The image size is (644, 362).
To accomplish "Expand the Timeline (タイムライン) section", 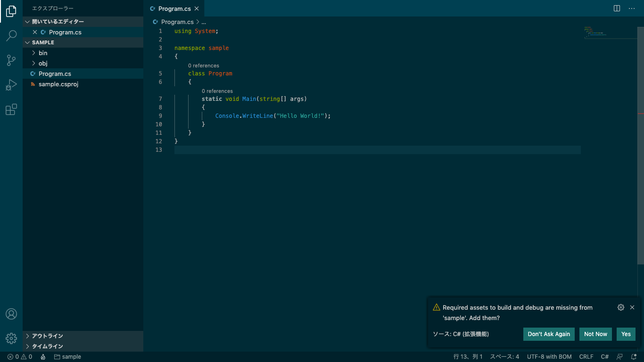I will click(x=83, y=346).
